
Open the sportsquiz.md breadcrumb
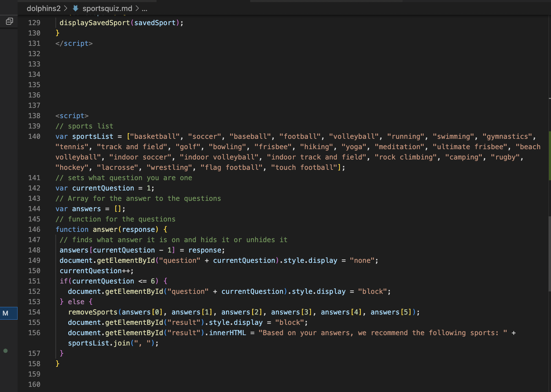point(107,8)
